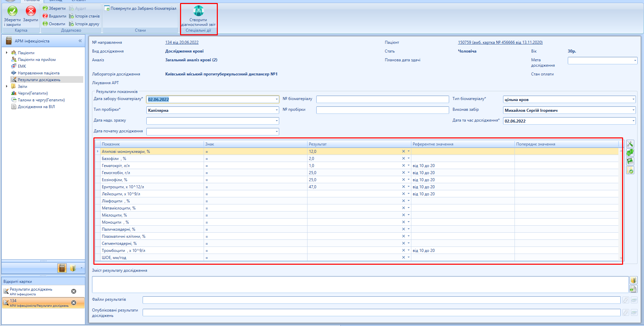Click № біоматеріалу input field

[382, 99]
